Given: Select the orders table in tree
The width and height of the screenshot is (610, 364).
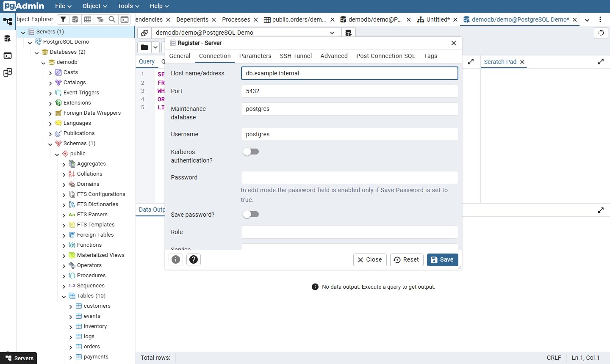Looking at the screenshot, I should tap(92, 347).
